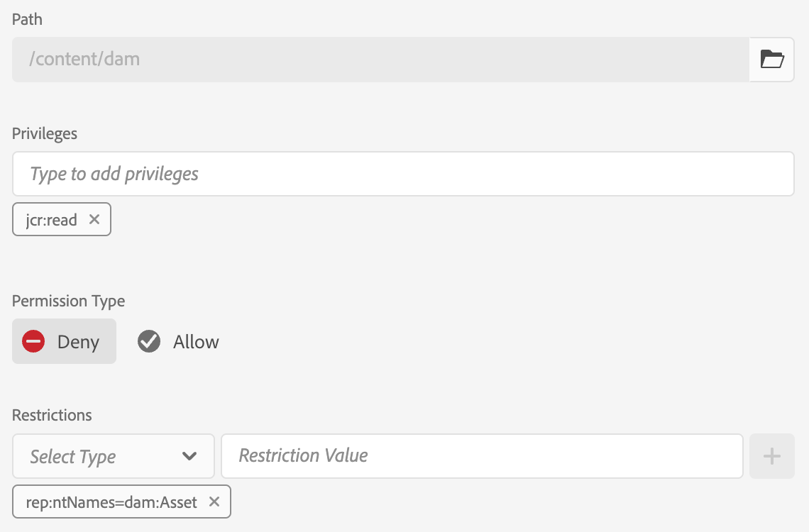
Task: Remove the rep:ntNames=dam:Asset restriction via x
Action: point(214,501)
